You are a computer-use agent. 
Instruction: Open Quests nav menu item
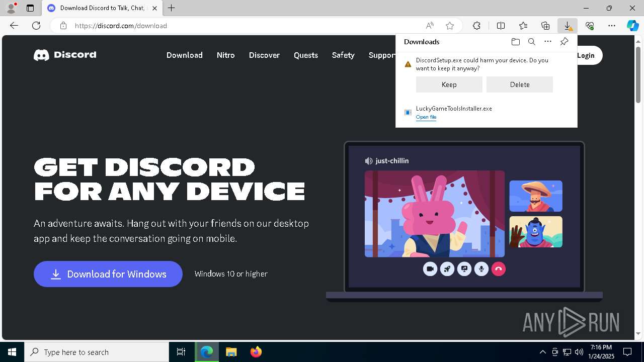pyautogui.click(x=306, y=55)
